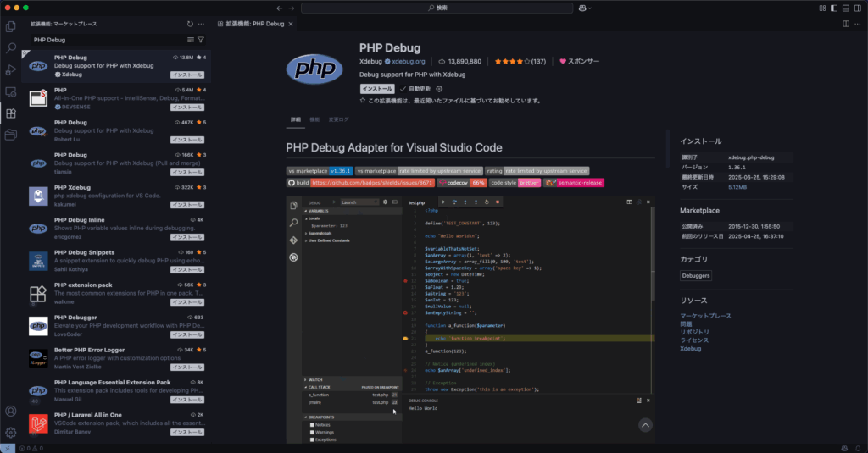Open customize layout icon in title bar
This screenshot has width=868, height=453.
[x=822, y=8]
